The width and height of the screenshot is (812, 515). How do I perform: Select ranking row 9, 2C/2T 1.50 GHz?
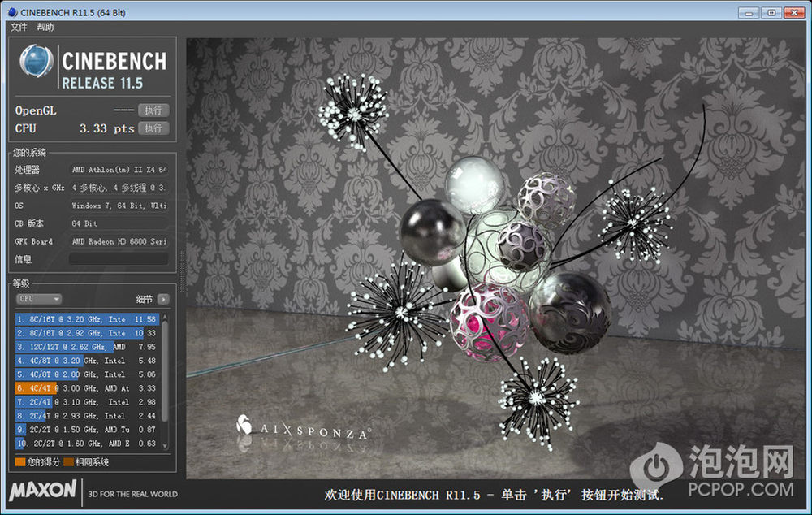pyautogui.click(x=87, y=430)
